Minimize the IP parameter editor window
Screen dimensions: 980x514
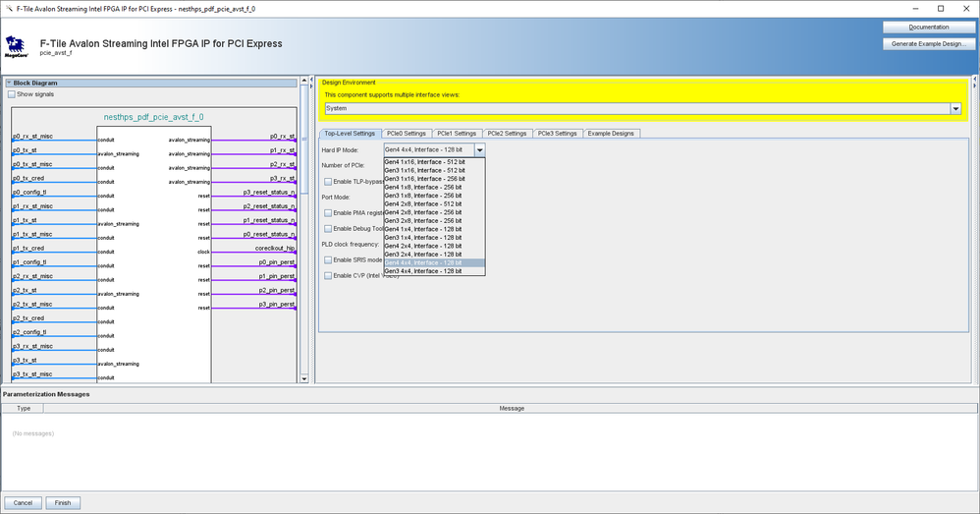click(915, 9)
